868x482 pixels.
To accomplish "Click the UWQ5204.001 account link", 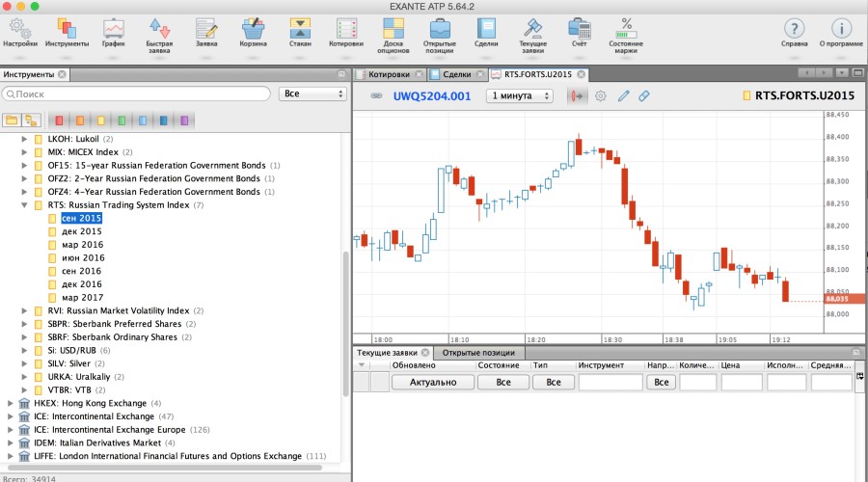I will coord(431,96).
